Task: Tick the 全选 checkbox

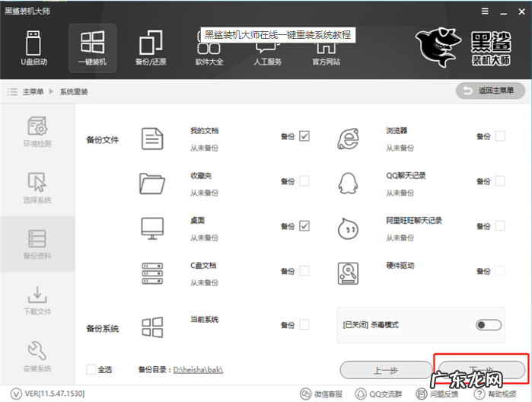Action: (91, 369)
